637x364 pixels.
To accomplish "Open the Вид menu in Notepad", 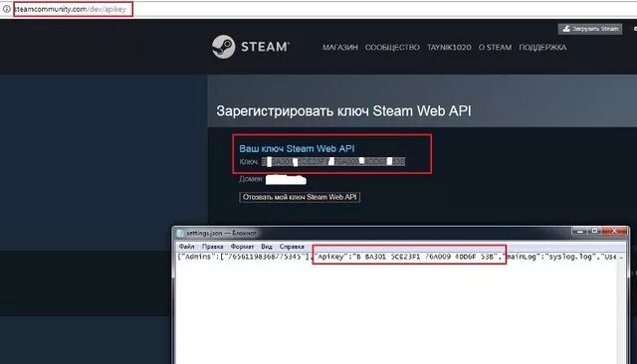I will 267,247.
